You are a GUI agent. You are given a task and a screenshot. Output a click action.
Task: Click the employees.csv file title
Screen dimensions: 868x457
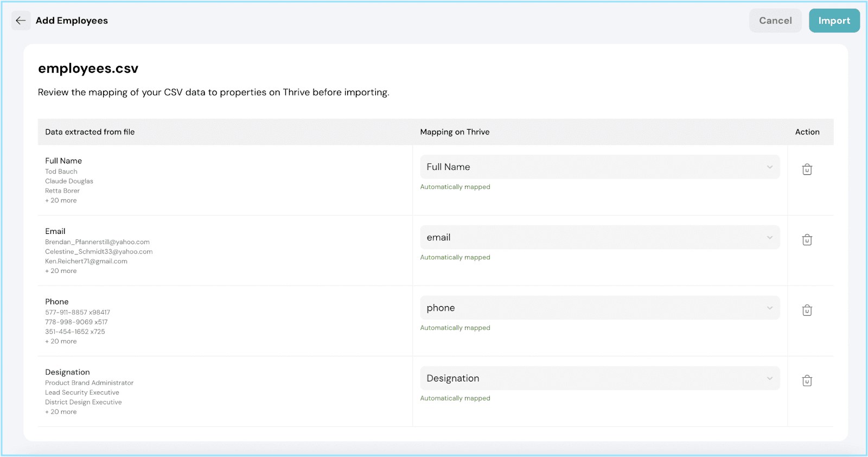click(88, 68)
